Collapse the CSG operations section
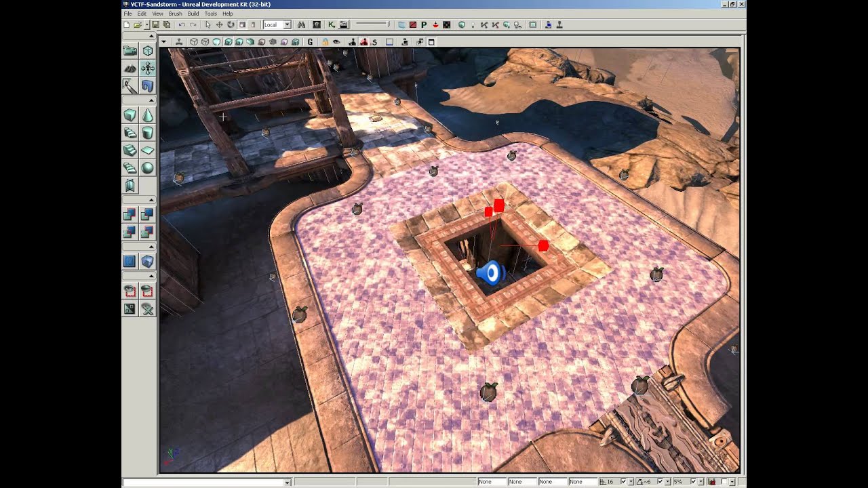The height and width of the screenshot is (488, 868). coord(152,200)
